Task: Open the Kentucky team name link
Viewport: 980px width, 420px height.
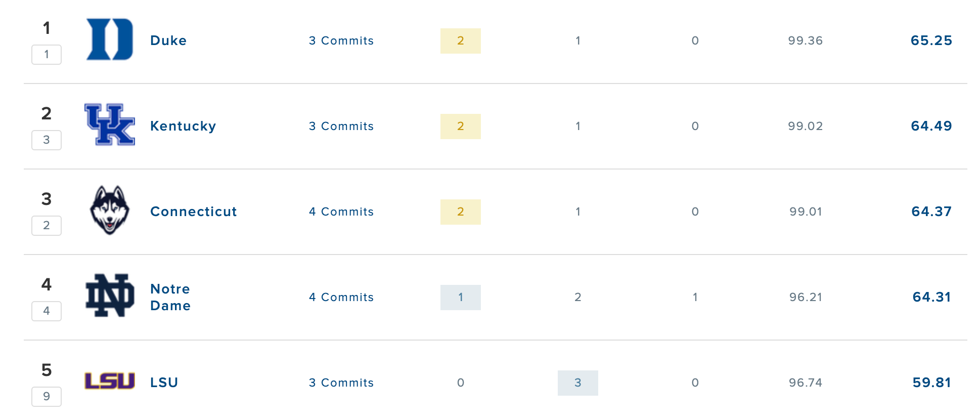Action: tap(183, 126)
